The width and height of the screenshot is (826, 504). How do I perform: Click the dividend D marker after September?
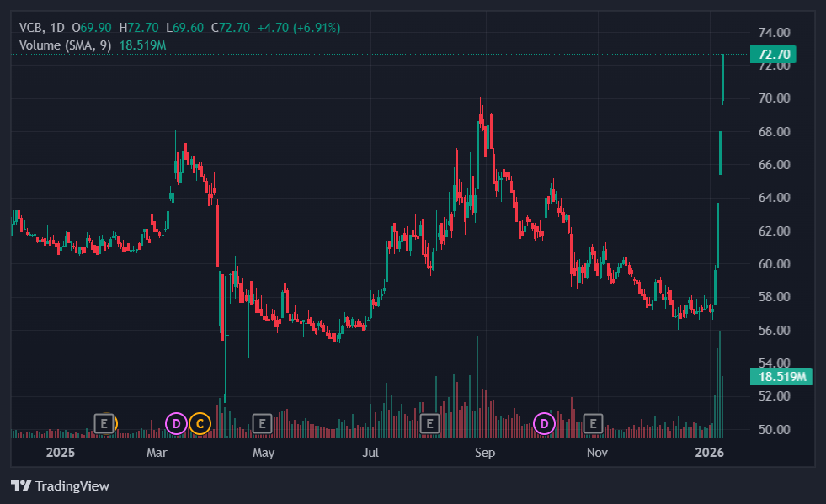click(x=544, y=422)
